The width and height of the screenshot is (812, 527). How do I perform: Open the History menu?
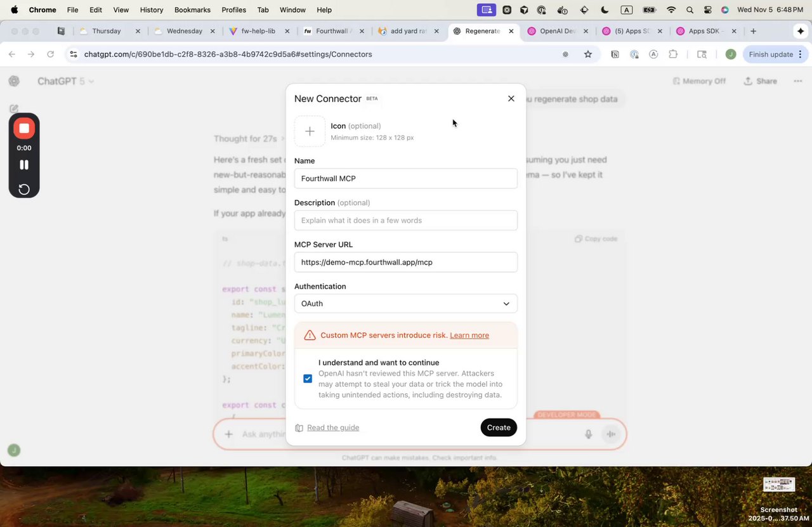tap(152, 10)
